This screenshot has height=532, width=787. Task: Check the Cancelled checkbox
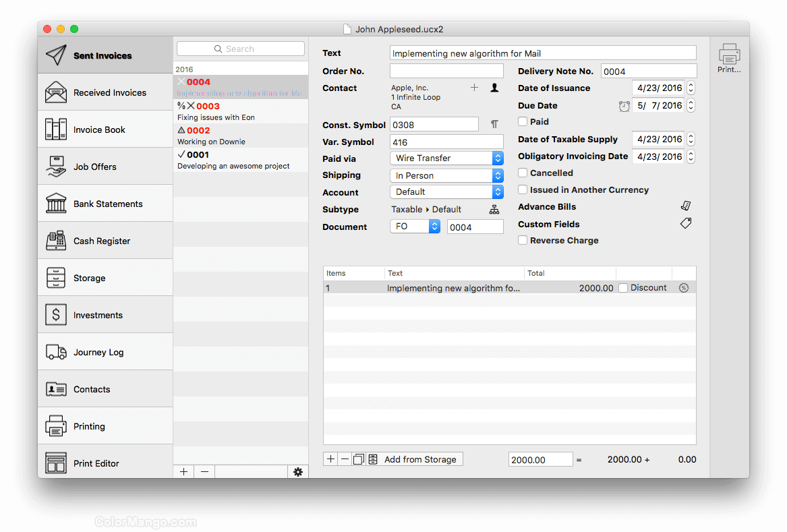pos(523,173)
